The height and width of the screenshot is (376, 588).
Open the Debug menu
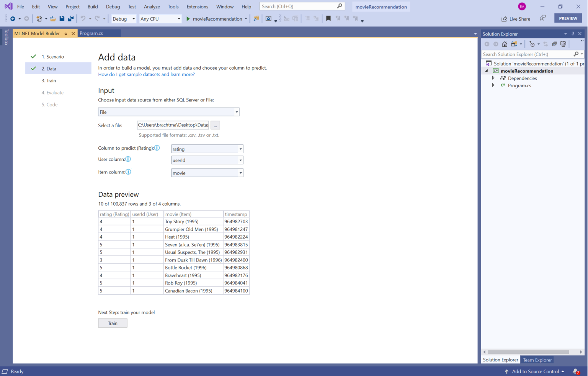pyautogui.click(x=113, y=7)
